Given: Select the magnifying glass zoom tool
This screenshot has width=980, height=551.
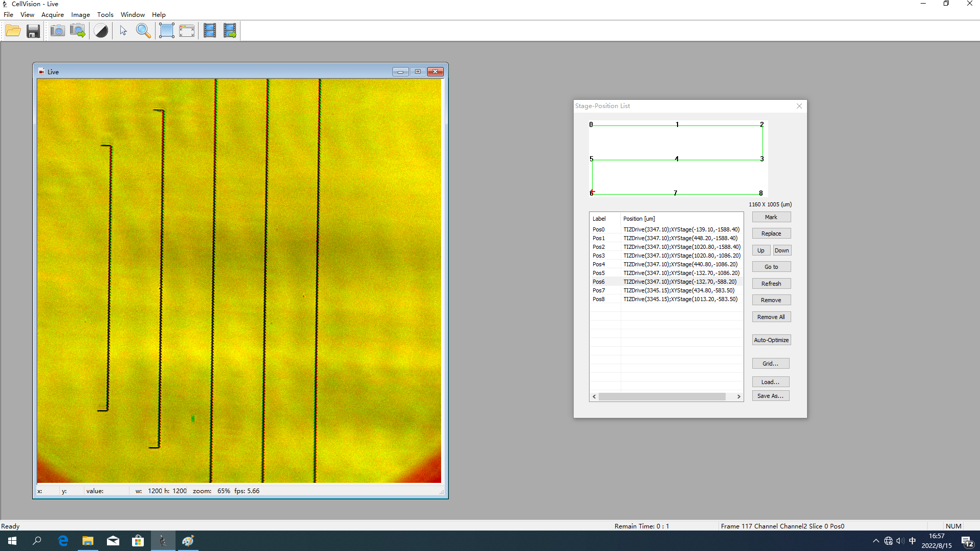Looking at the screenshot, I should pos(143,31).
